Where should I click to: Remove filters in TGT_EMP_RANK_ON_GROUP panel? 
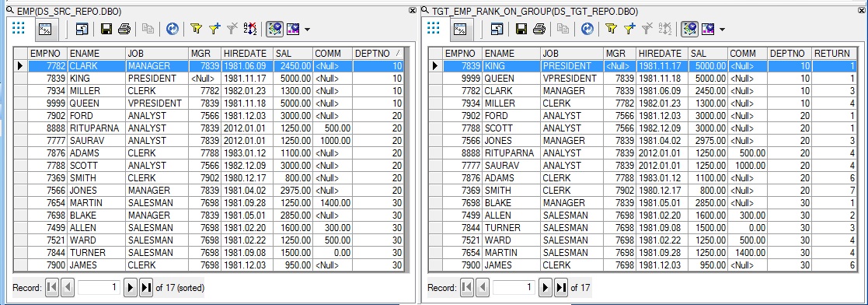tap(647, 29)
